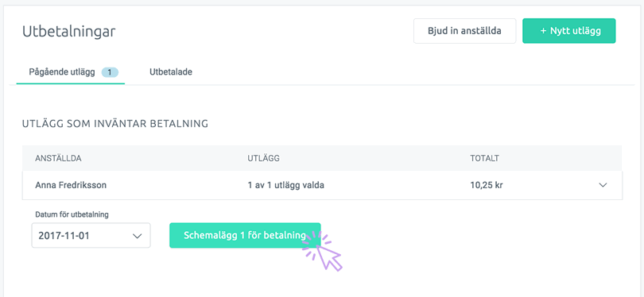The height and width of the screenshot is (297, 644).
Task: Click the Anställda column header
Action: coord(58,158)
